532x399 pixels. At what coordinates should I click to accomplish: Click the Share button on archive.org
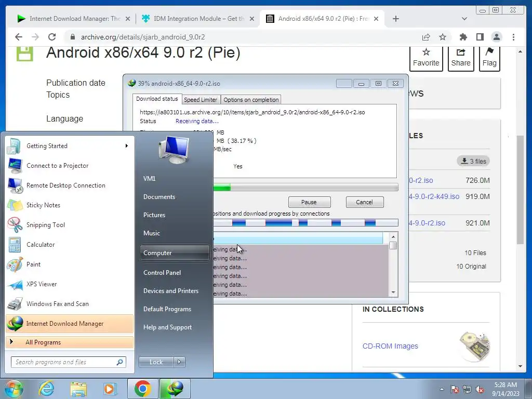pyautogui.click(x=461, y=58)
